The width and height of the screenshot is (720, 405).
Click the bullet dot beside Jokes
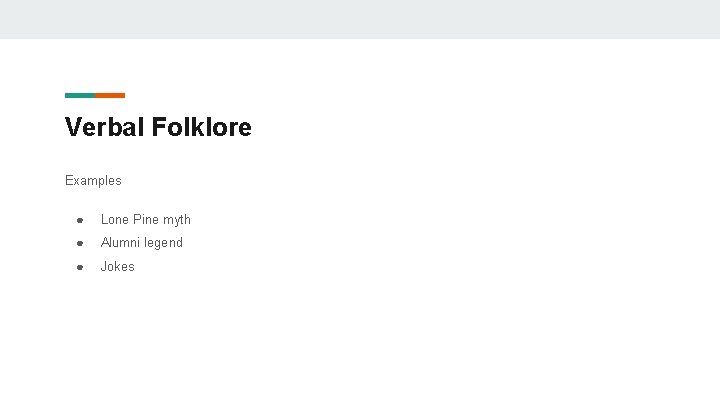pyautogui.click(x=78, y=267)
